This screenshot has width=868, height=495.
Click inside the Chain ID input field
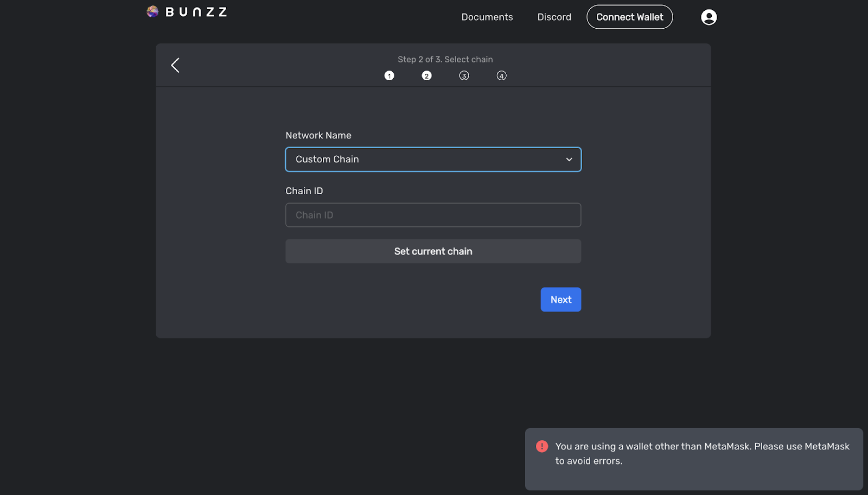click(x=433, y=215)
